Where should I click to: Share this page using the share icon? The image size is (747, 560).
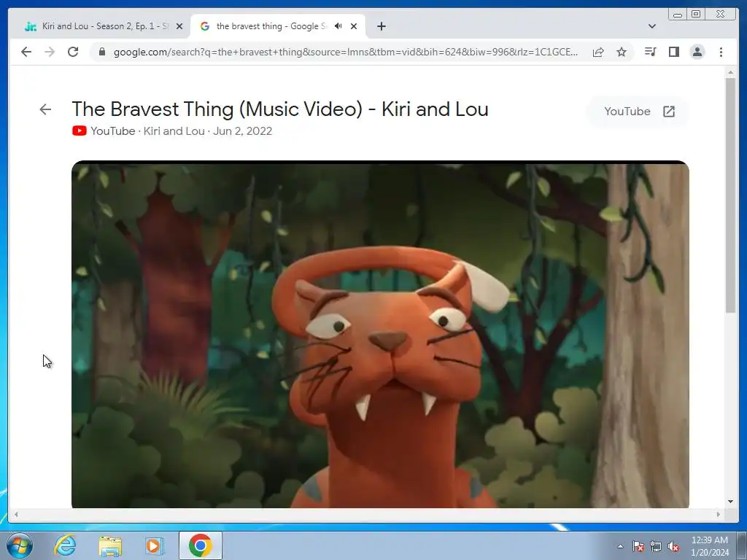point(598,52)
